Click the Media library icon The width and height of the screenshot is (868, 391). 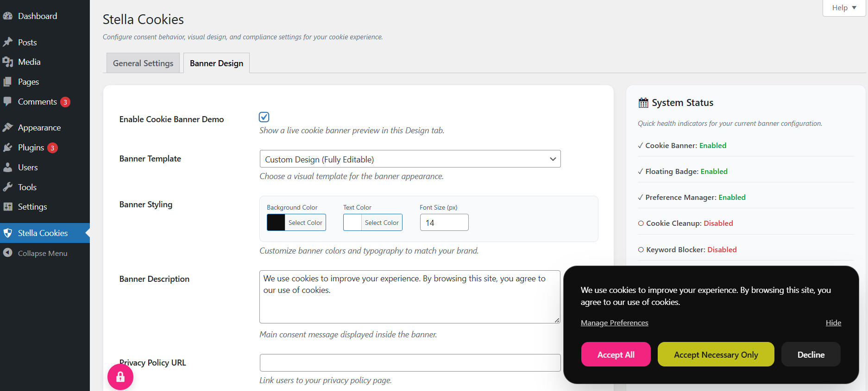point(7,62)
